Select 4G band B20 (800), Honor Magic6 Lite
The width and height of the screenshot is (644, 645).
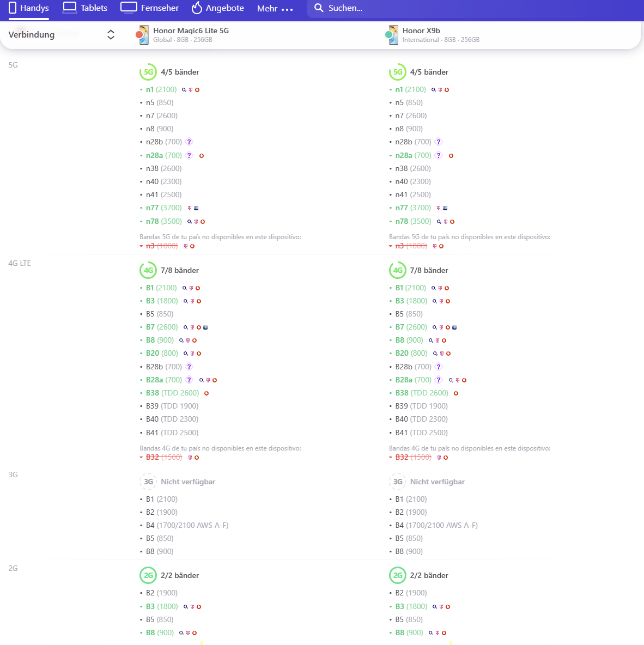[162, 354]
